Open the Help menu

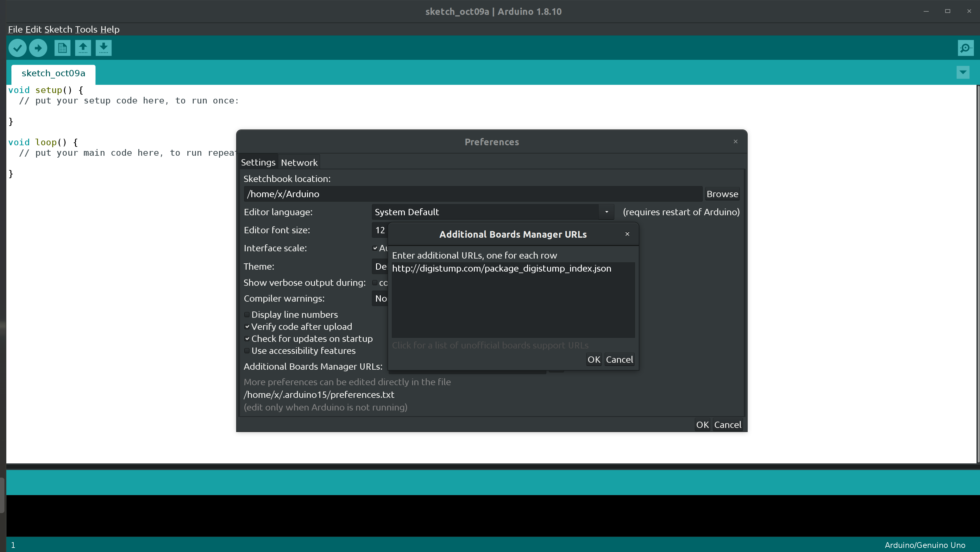(110, 29)
